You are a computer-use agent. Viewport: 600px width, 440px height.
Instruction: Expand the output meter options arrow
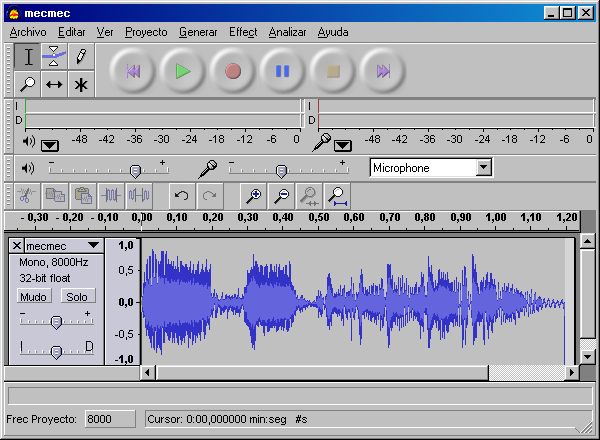pos(50,145)
